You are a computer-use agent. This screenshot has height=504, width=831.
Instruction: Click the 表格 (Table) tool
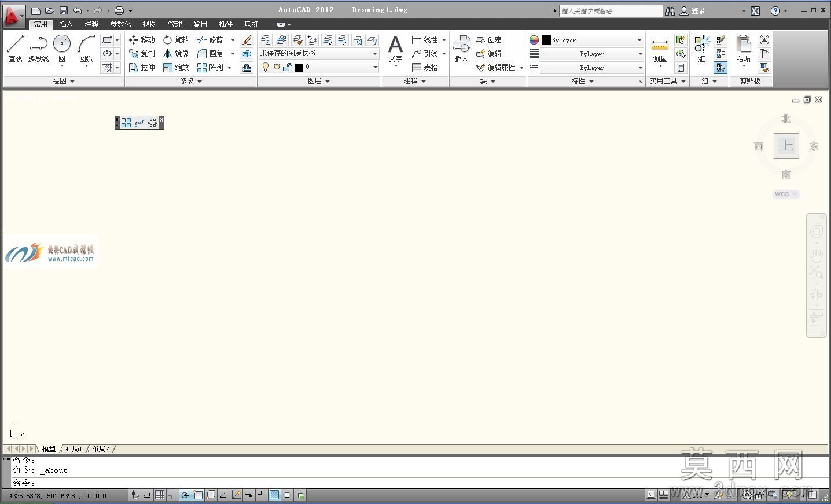pos(425,68)
